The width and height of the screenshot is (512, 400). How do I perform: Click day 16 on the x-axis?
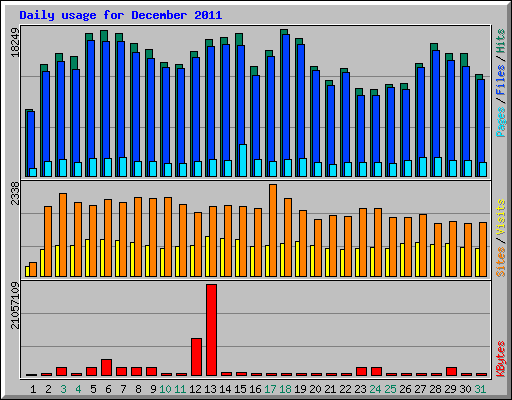pyautogui.click(x=255, y=389)
